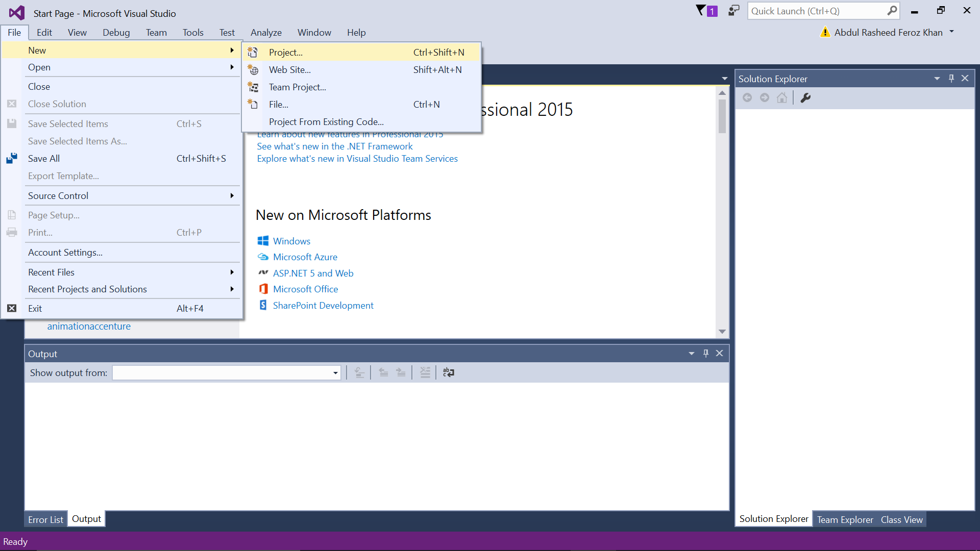
Task: Click the Exit X icon in File menu
Action: pos(12,308)
